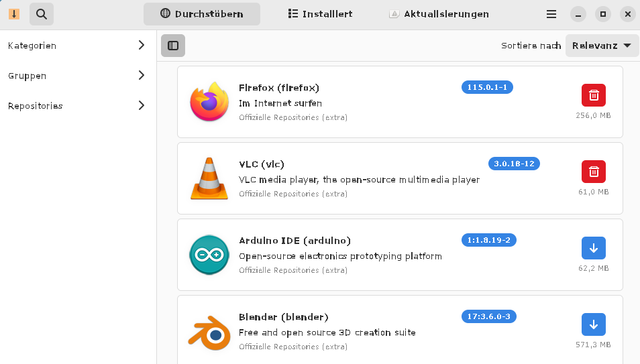Viewport: 640px width, 364px height.
Task: Expand the Kategorien section
Action: coord(78,46)
